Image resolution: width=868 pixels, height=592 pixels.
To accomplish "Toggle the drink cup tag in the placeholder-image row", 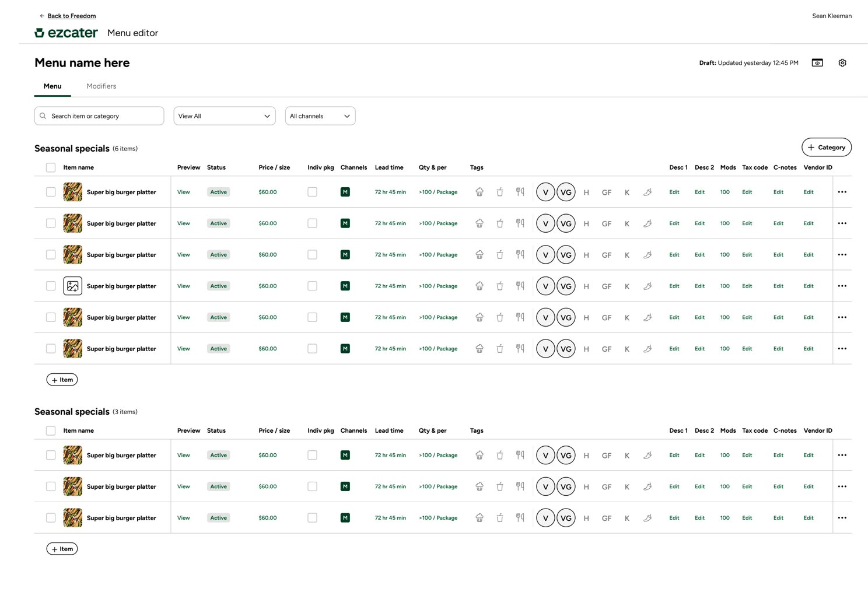I will [500, 286].
